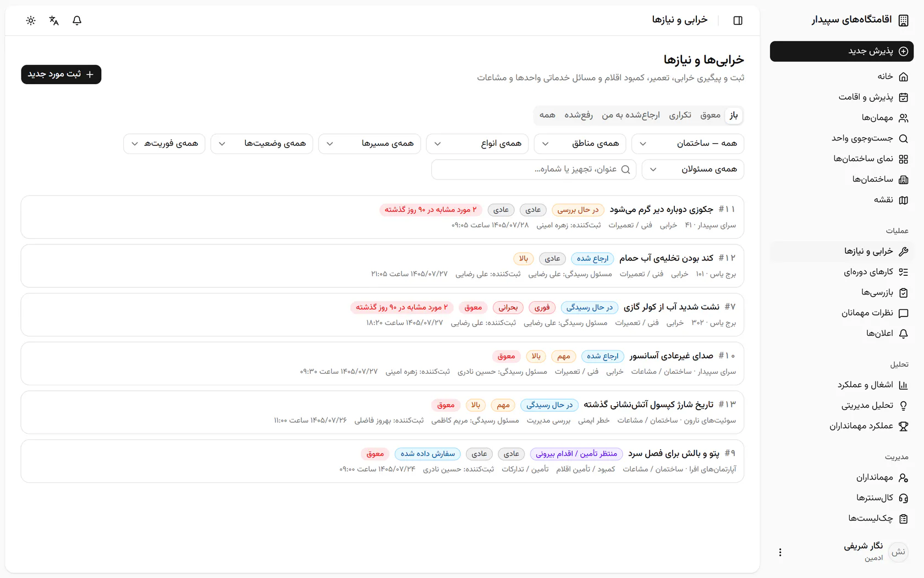Viewport: 924px width, 578px height.
Task: Open بازرسی‌ها clipboard icon
Action: pyautogui.click(x=903, y=293)
